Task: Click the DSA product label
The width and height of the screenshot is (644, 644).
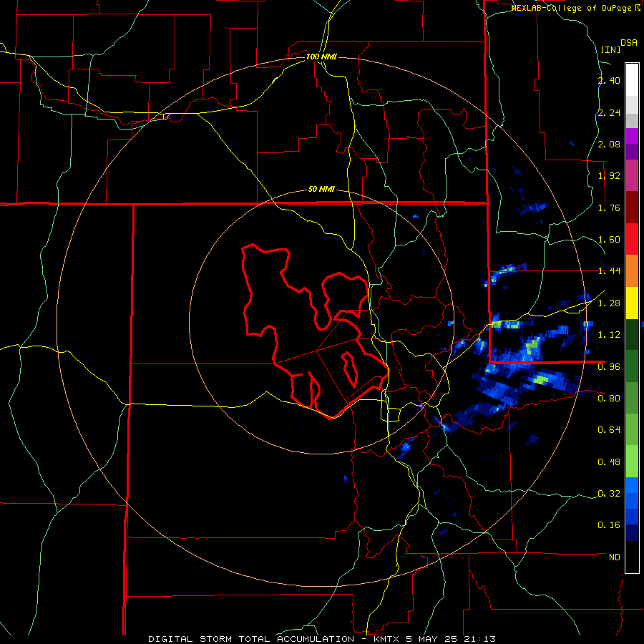Action: point(629,42)
